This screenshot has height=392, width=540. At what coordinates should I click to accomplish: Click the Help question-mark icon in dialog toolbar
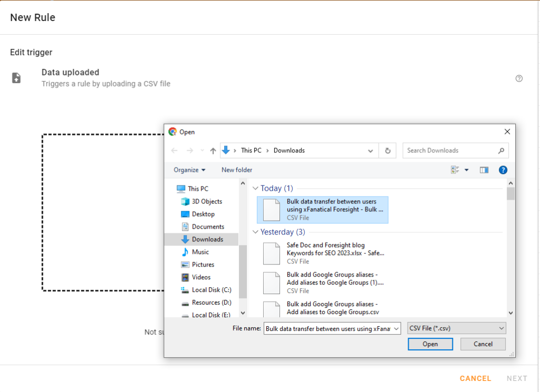[503, 170]
